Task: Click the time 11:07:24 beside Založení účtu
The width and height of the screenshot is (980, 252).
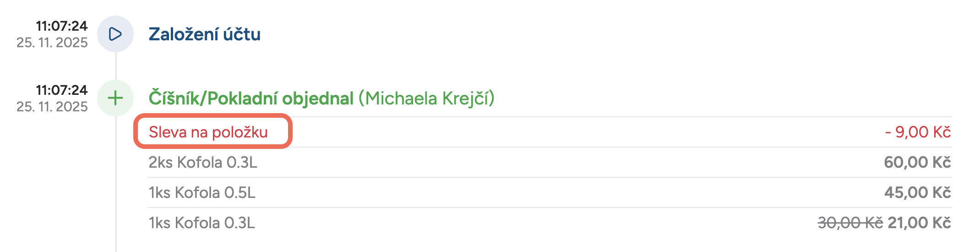Action: pos(62,26)
